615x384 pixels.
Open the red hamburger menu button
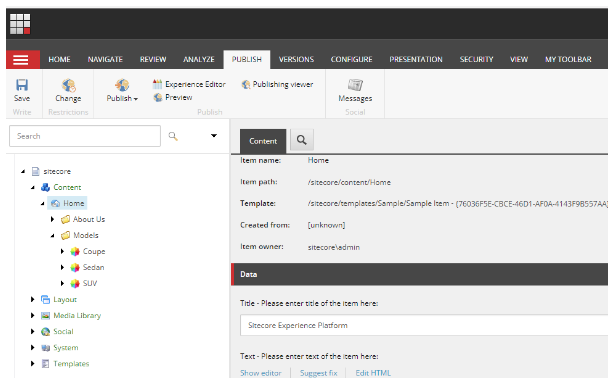click(x=23, y=60)
